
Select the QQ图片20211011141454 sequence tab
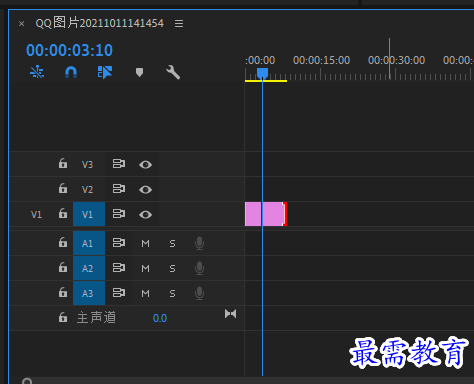click(x=99, y=23)
